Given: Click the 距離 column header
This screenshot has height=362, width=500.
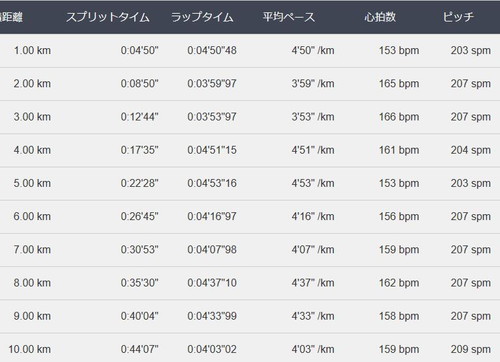Looking at the screenshot, I should (11, 17).
